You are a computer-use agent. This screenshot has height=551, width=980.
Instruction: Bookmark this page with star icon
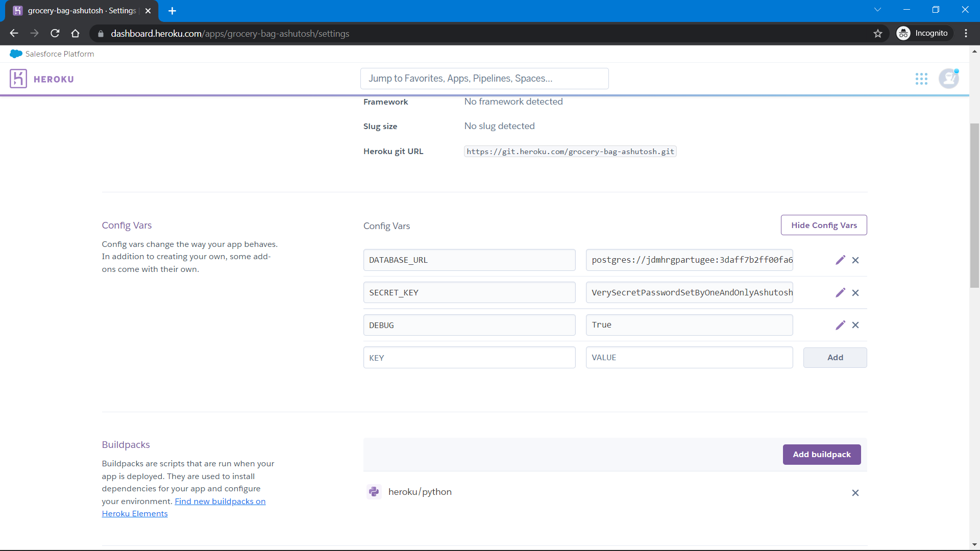click(x=878, y=34)
